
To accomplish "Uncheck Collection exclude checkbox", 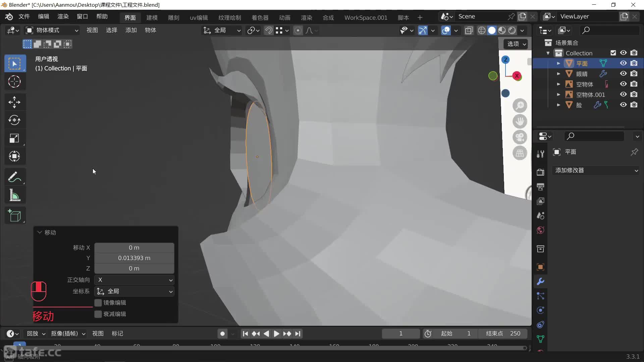I will (613, 53).
